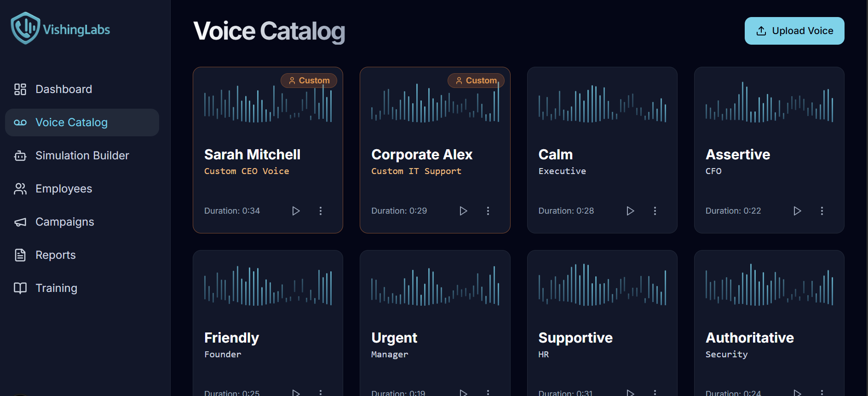
Task: Go to Training page
Action: tap(82, 288)
